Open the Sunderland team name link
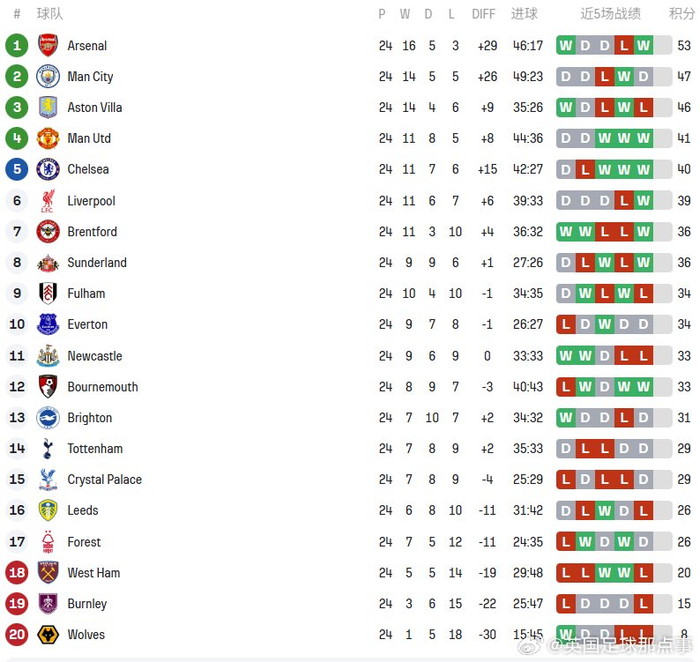This screenshot has width=700, height=662. click(97, 263)
